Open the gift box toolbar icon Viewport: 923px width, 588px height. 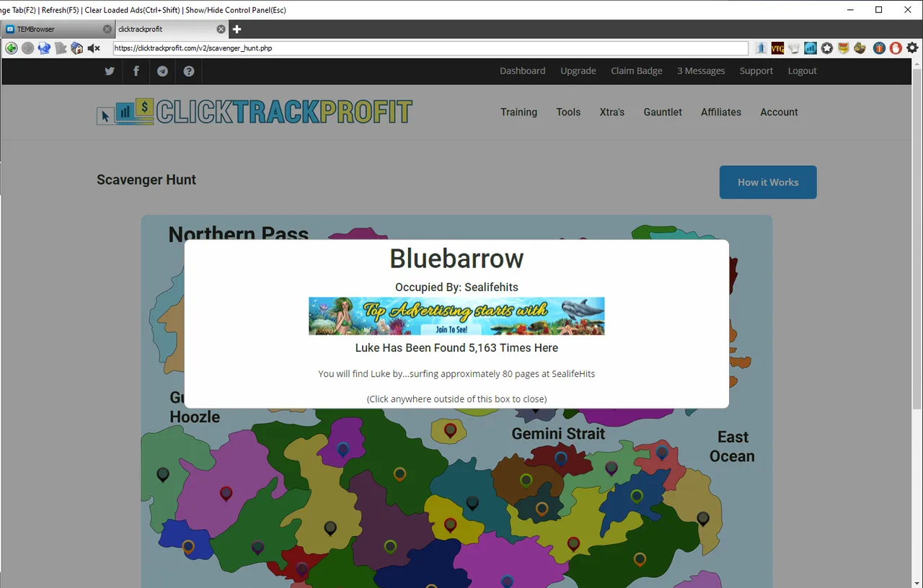(x=879, y=48)
